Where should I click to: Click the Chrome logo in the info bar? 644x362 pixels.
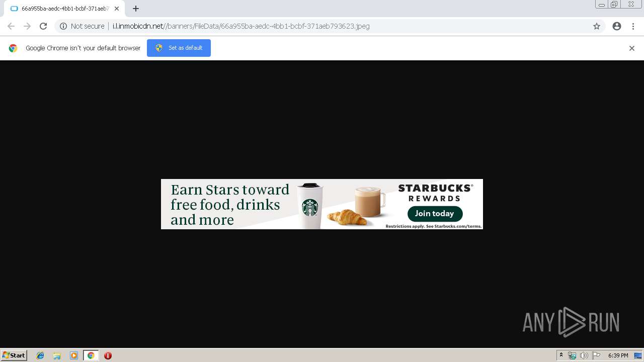[x=13, y=48]
